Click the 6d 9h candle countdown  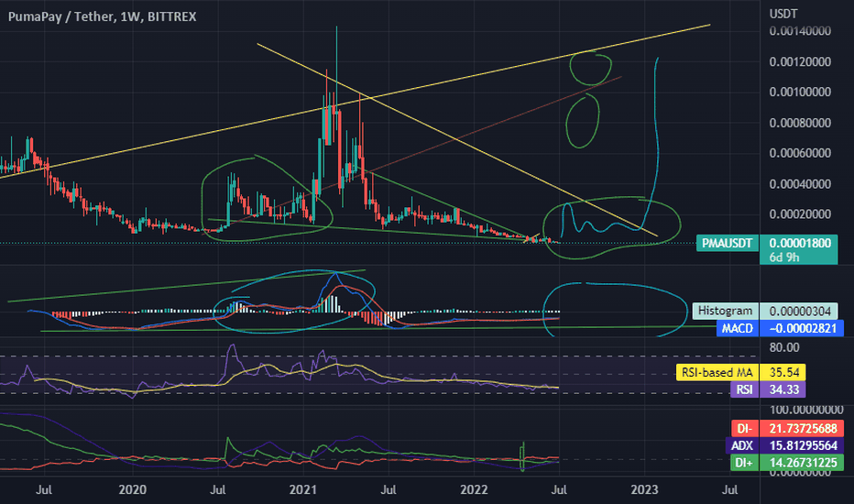[x=783, y=257]
